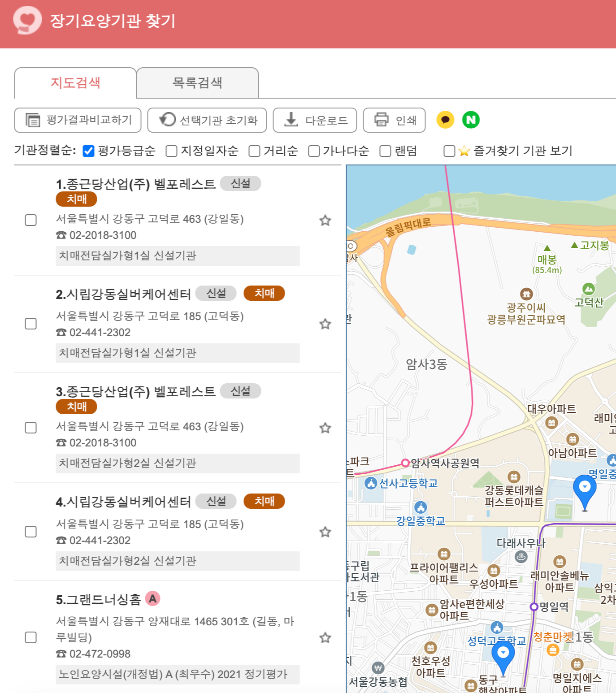Click 프라이어팰리스 아파트 icon on map
Screen dimensions: 616x693
[444, 554]
